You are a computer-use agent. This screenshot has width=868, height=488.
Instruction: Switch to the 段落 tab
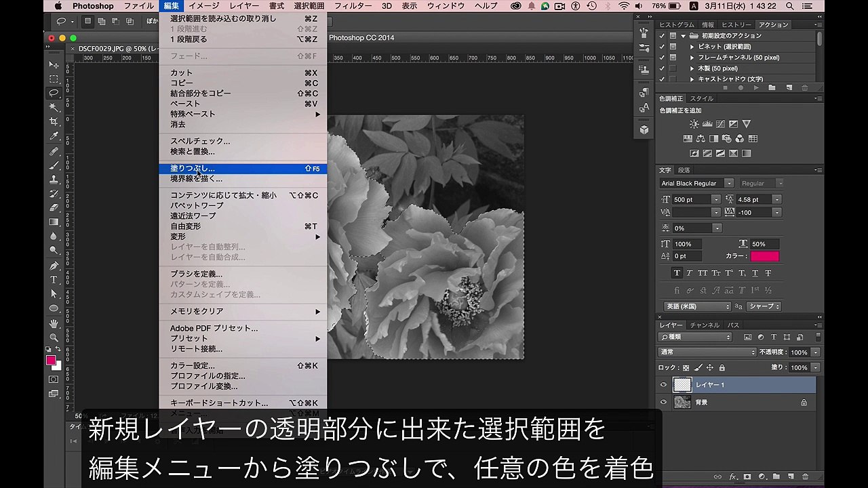click(x=684, y=170)
